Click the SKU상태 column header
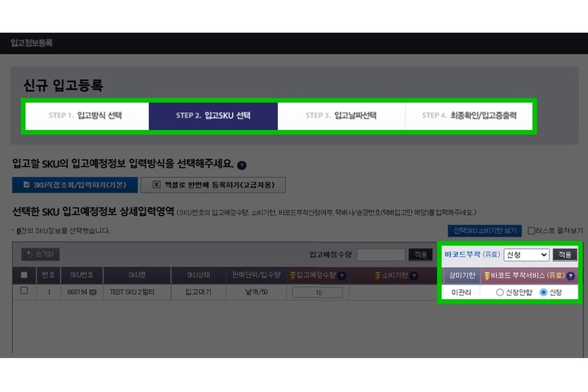 198,275
